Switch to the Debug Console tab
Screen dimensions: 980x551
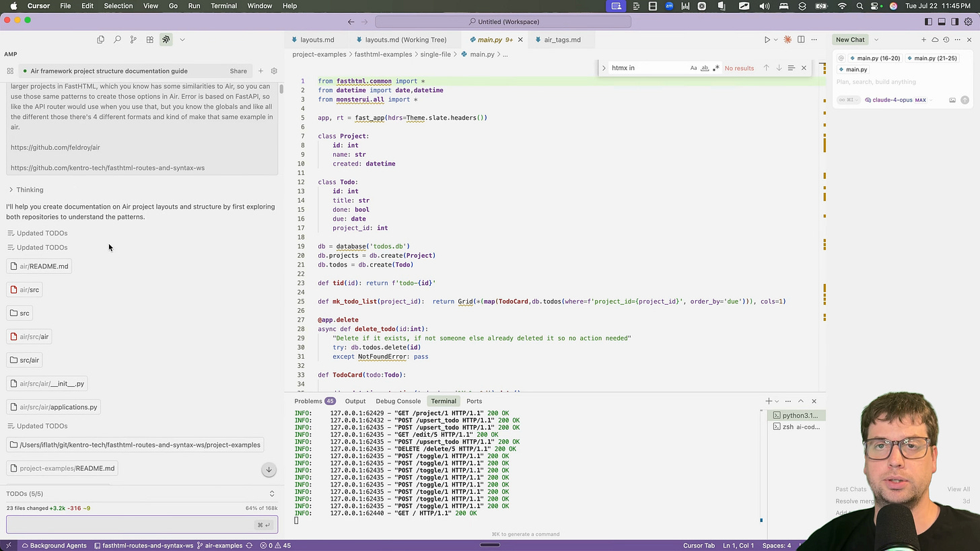[x=398, y=401]
